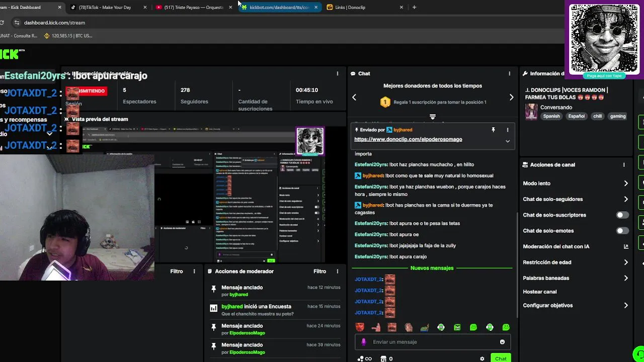Click 'Mensaje anclado' entry from hace 39 minutos
644x362 pixels.
tap(275, 348)
